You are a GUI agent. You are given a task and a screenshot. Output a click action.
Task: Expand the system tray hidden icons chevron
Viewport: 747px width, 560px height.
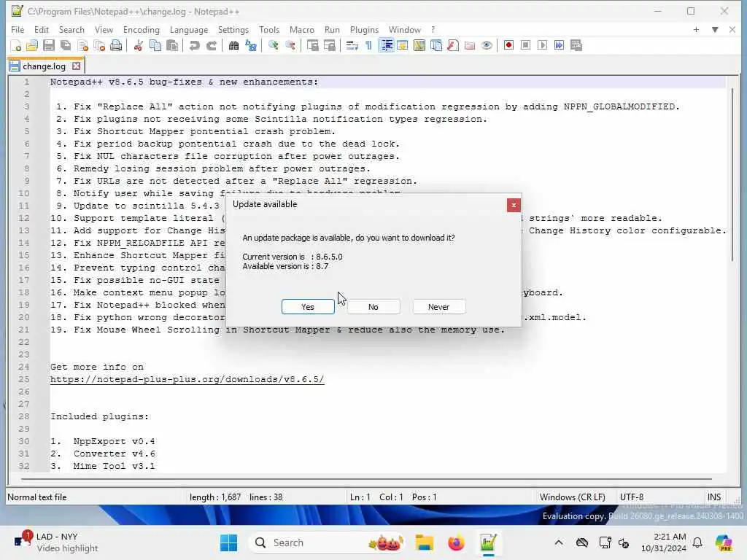tap(559, 542)
